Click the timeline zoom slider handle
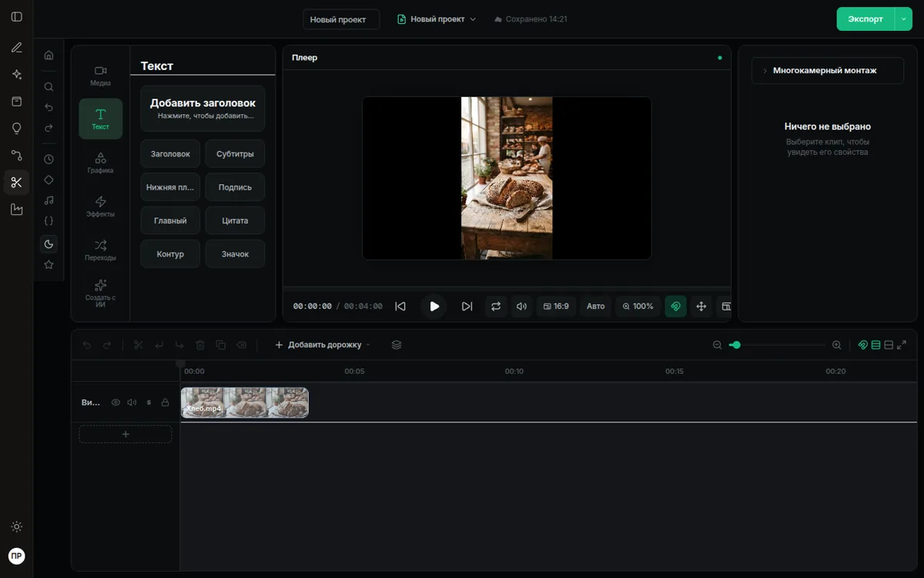This screenshot has width=924, height=578. (x=736, y=345)
